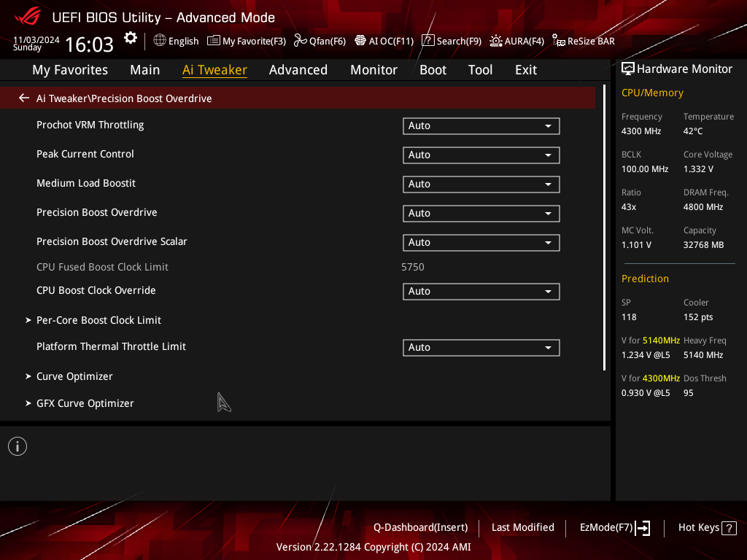Open the Precision Boost Overdrive Scalar dropdown
The image size is (747, 560).
481,242
